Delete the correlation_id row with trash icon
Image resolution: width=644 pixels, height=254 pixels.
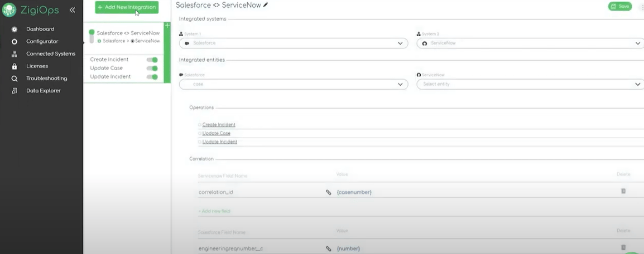[x=623, y=191]
